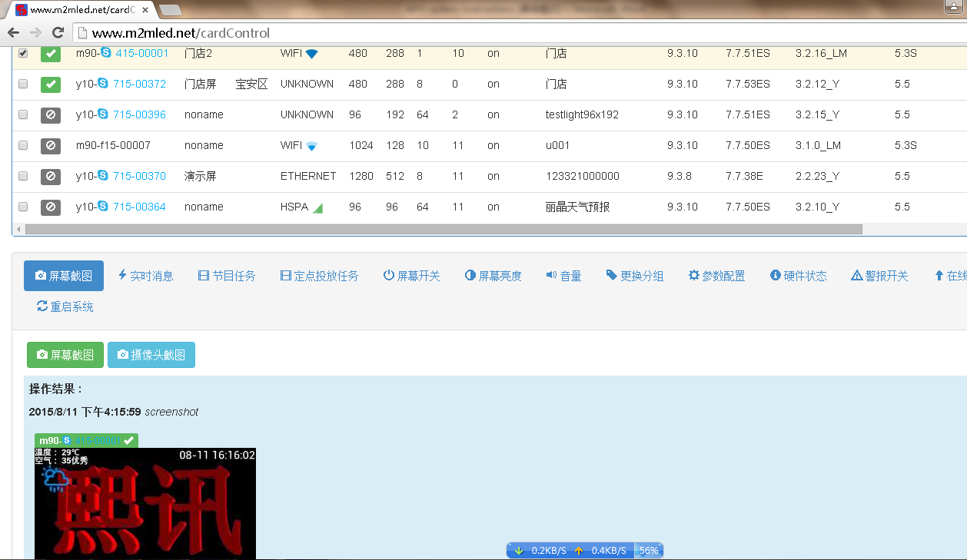Image resolution: width=967 pixels, height=560 pixels.
Task: Select the checkbox for device 715-00396
Action: pyautogui.click(x=23, y=115)
